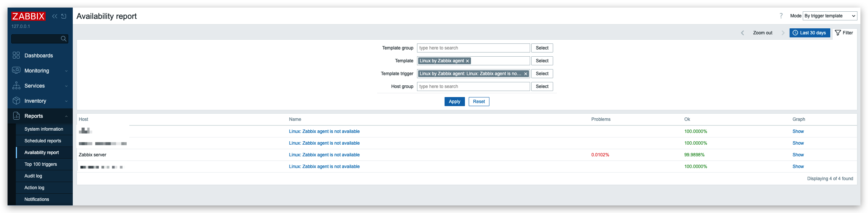Click Zoom out
The image size is (868, 213).
pyautogui.click(x=762, y=33)
